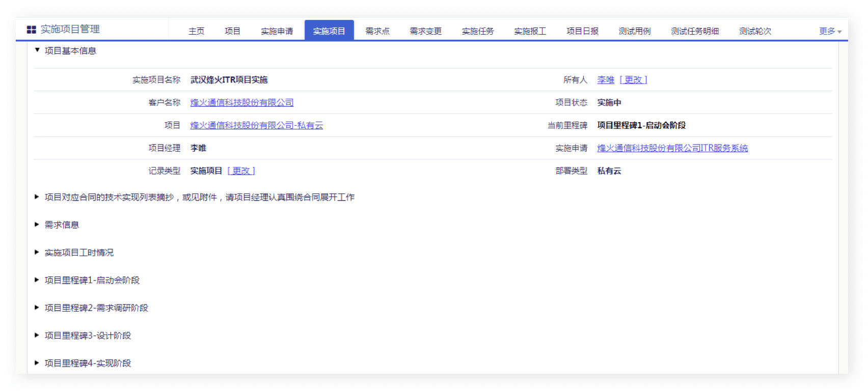The width and height of the screenshot is (868, 391).
Task: Open the 实施申请 tab
Action: click(277, 31)
